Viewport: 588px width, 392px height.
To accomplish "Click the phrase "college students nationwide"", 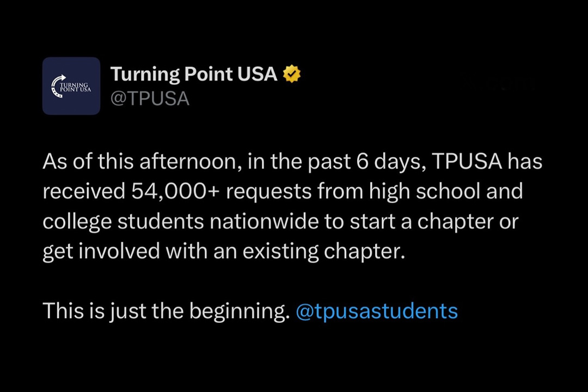I will (192, 222).
